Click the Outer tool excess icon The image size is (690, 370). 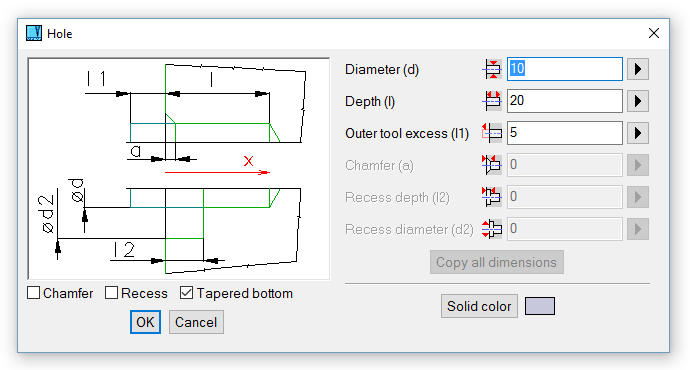click(492, 133)
